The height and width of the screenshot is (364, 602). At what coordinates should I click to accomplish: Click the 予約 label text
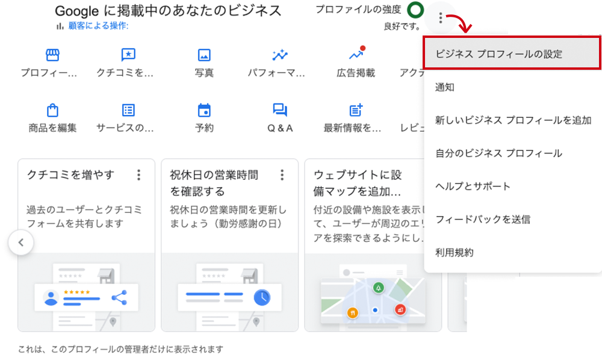(204, 128)
